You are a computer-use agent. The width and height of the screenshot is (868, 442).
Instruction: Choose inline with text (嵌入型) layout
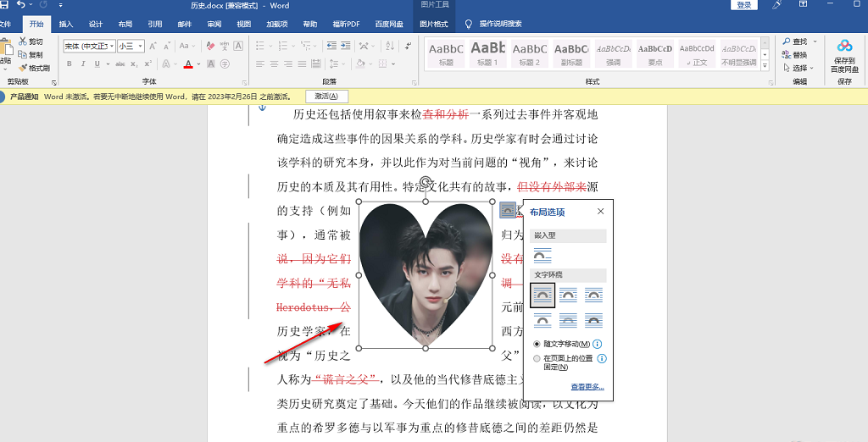(x=542, y=256)
